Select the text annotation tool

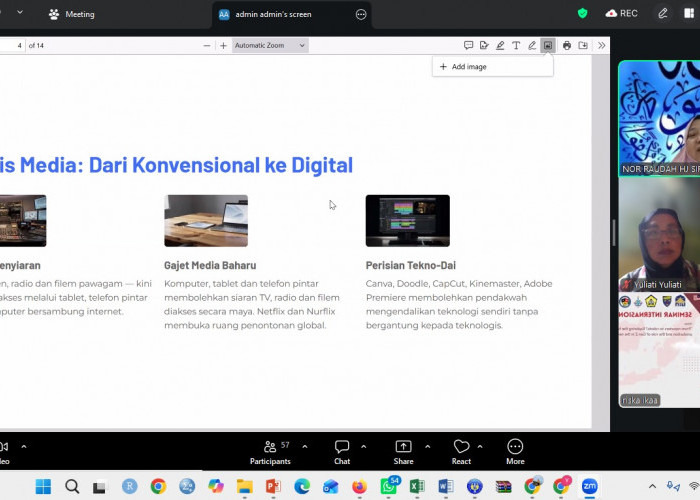tap(516, 45)
